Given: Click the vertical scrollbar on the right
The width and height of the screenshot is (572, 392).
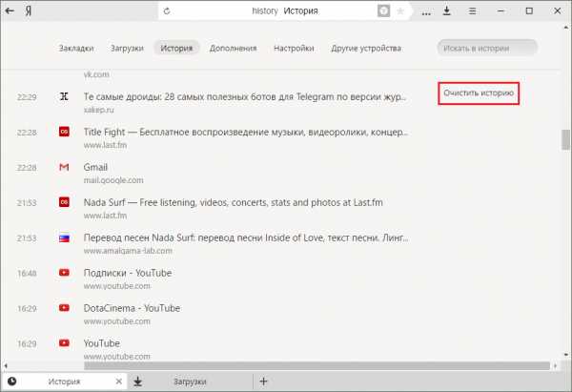Looking at the screenshot, I should coord(565,139).
